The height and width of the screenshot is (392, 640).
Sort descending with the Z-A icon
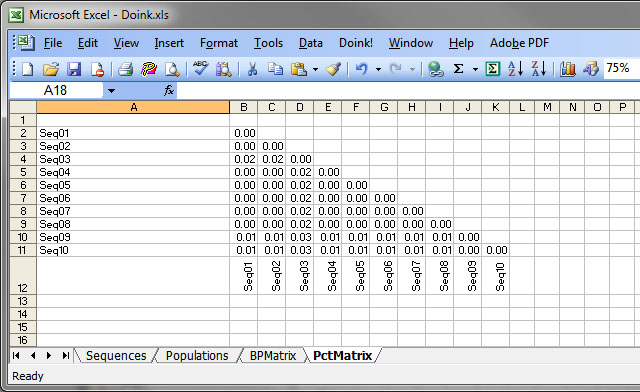(x=539, y=69)
